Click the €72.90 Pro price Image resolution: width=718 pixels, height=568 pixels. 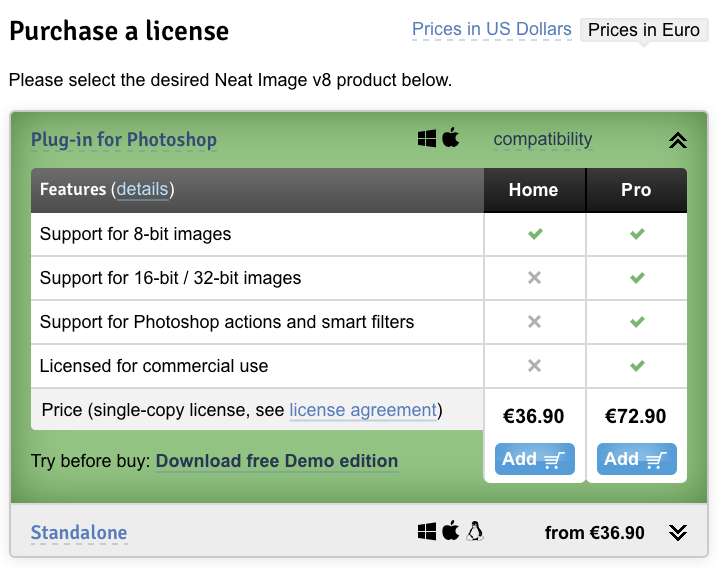click(636, 416)
